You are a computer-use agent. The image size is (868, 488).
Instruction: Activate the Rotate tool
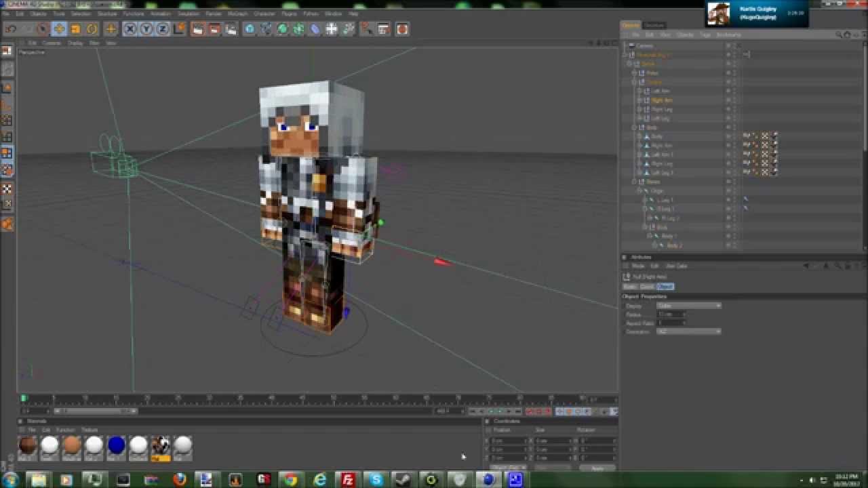click(x=92, y=29)
